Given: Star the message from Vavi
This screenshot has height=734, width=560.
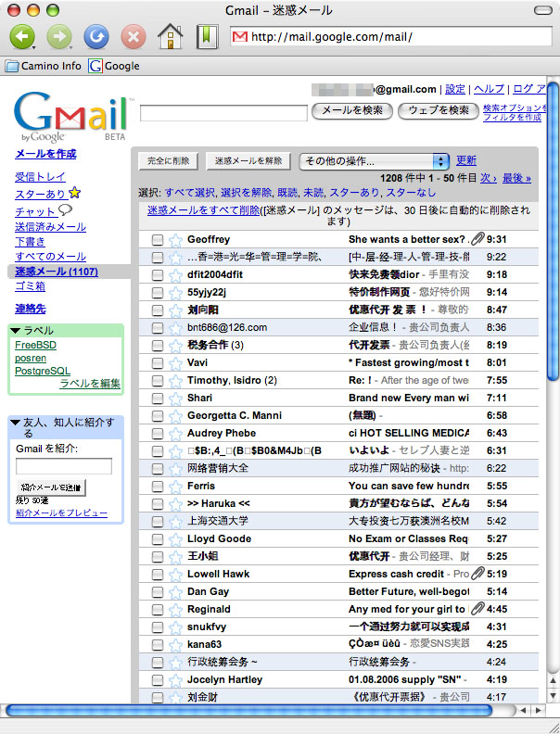Looking at the screenshot, I should click(175, 363).
